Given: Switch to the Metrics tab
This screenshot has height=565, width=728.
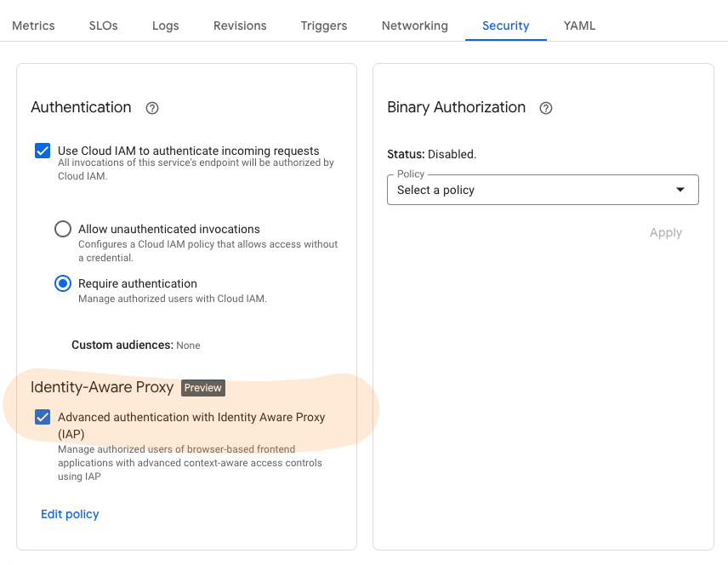Looking at the screenshot, I should [33, 26].
